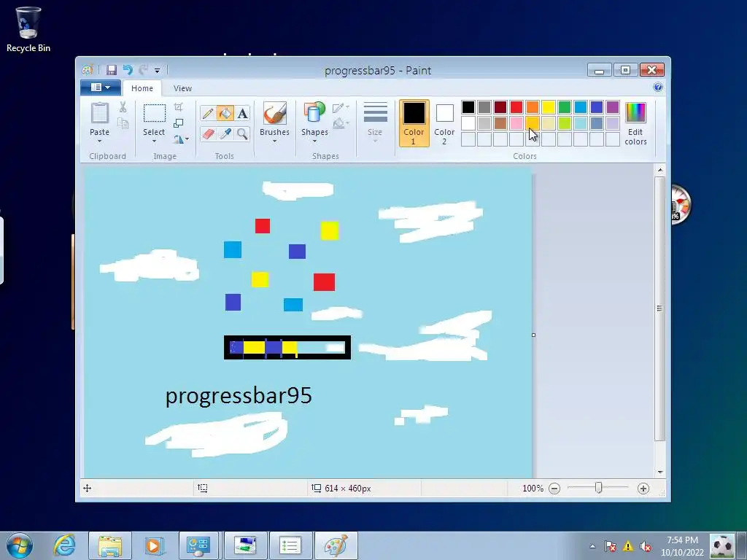Switch to the View tab
Viewport: 747px width, 560px height.
[182, 88]
